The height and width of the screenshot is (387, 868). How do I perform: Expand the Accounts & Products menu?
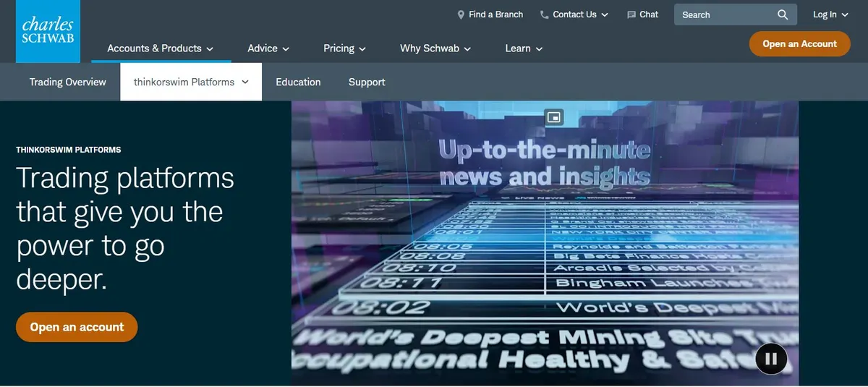coord(161,48)
